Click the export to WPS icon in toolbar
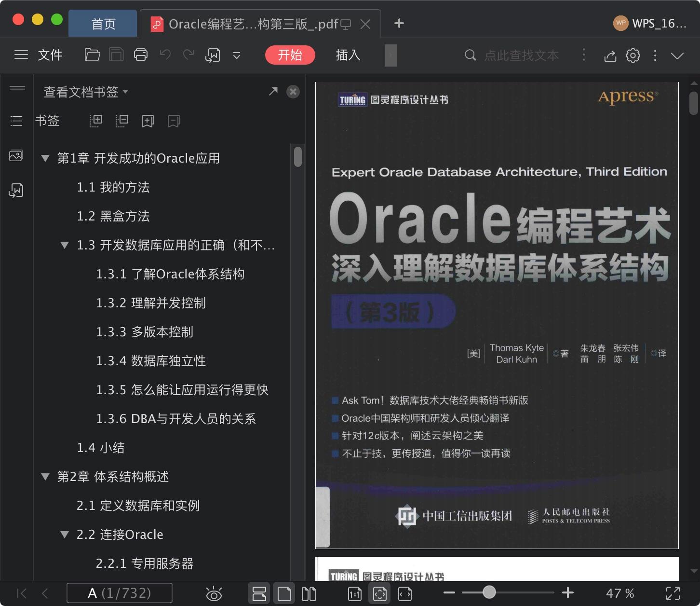 pyautogui.click(x=213, y=55)
